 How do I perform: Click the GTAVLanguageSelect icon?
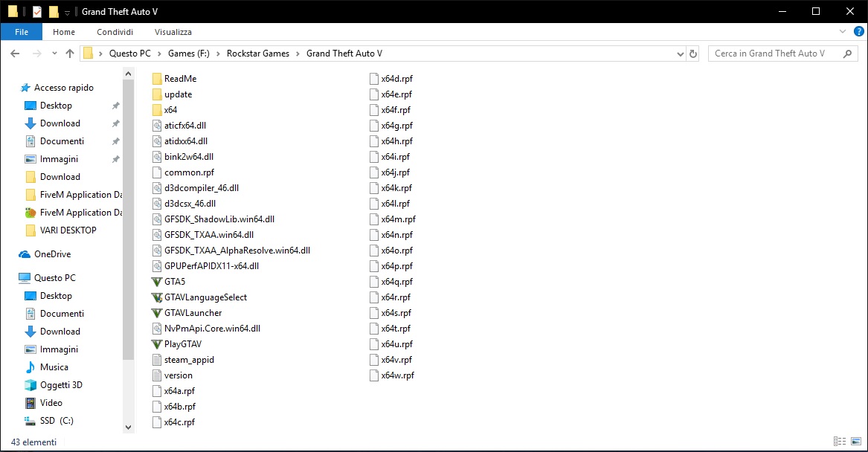157,297
